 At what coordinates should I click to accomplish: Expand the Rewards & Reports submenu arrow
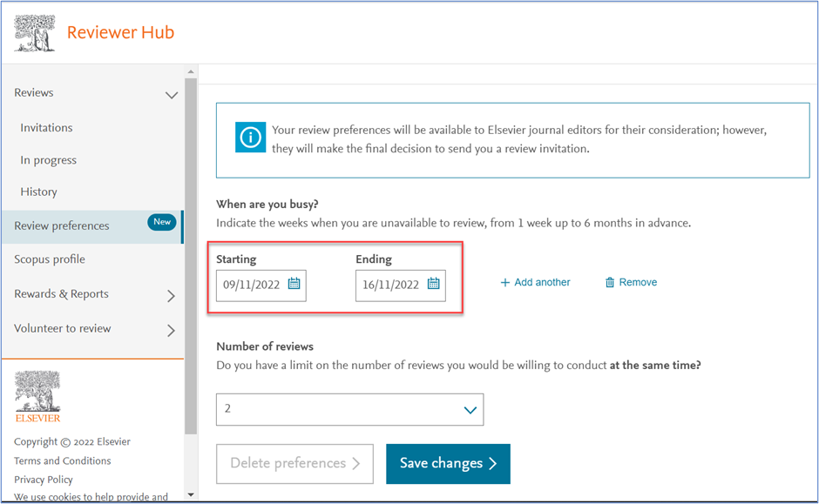click(x=171, y=296)
